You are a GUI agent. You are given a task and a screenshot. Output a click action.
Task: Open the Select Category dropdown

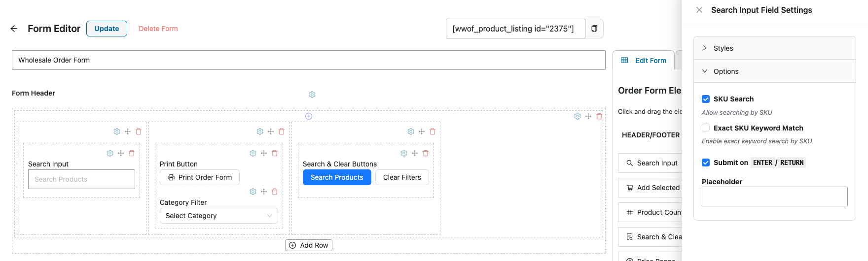219,216
